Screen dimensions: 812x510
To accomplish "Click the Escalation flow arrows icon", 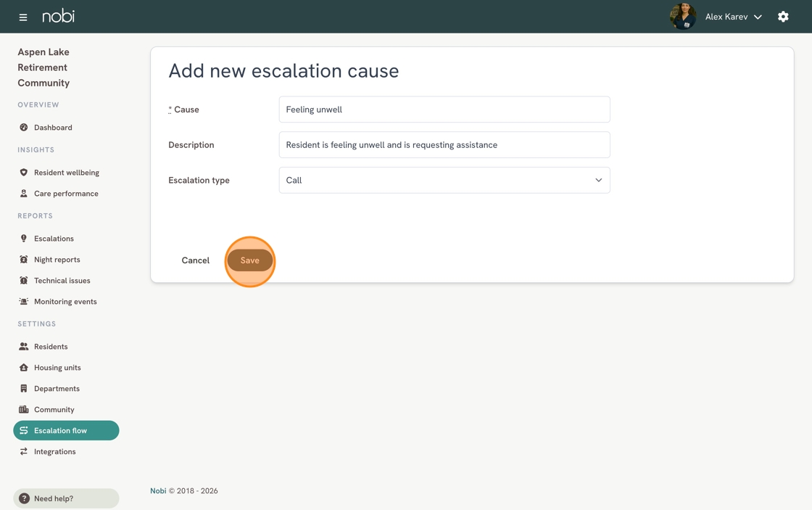I will (23, 430).
